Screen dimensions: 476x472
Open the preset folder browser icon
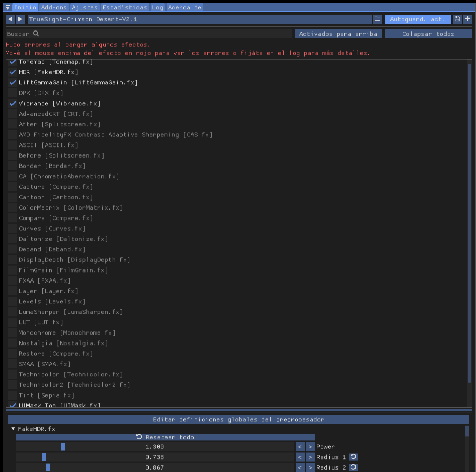click(377, 19)
